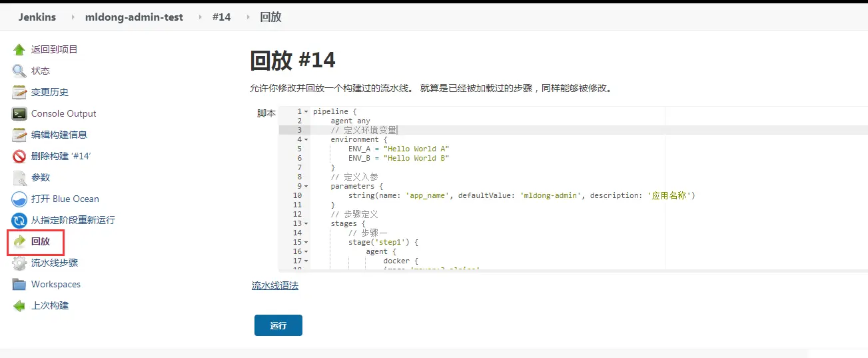
Task: Open 流水线步骤 sidebar entry
Action: [55, 263]
